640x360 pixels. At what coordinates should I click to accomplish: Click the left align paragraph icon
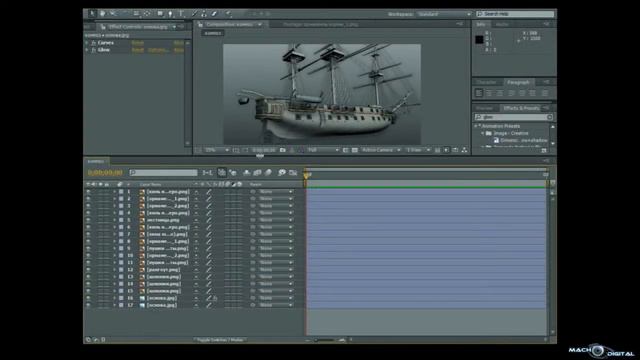(x=479, y=93)
